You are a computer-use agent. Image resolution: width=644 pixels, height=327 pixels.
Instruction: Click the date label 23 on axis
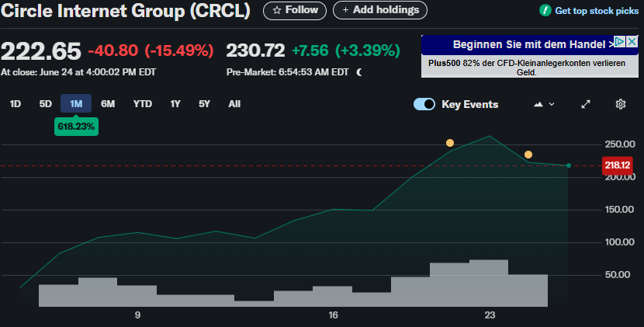[490, 315]
